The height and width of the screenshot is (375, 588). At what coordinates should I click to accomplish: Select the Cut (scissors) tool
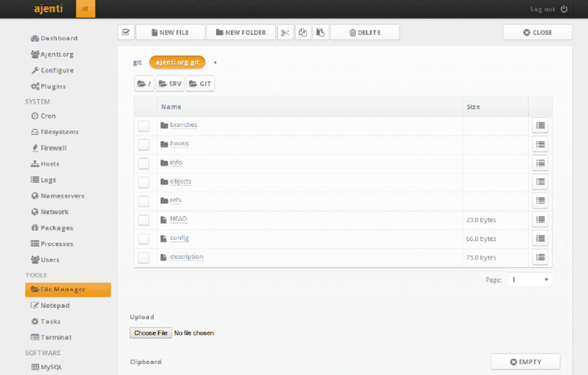285,32
